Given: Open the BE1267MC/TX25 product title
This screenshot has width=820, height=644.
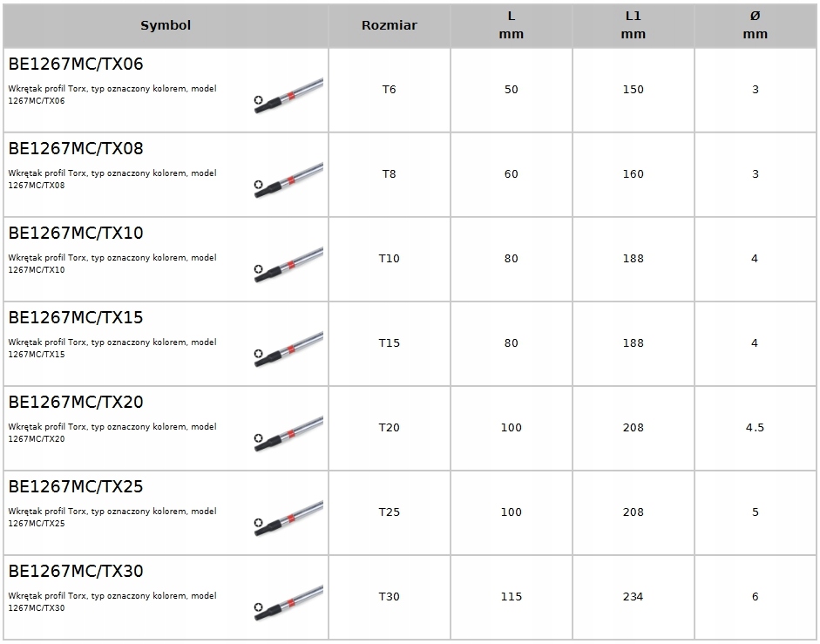Looking at the screenshot, I should coord(76,487).
